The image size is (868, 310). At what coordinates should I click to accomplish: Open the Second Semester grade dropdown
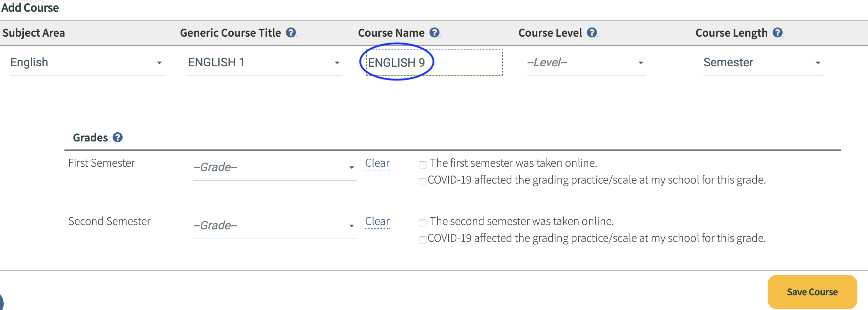[274, 226]
